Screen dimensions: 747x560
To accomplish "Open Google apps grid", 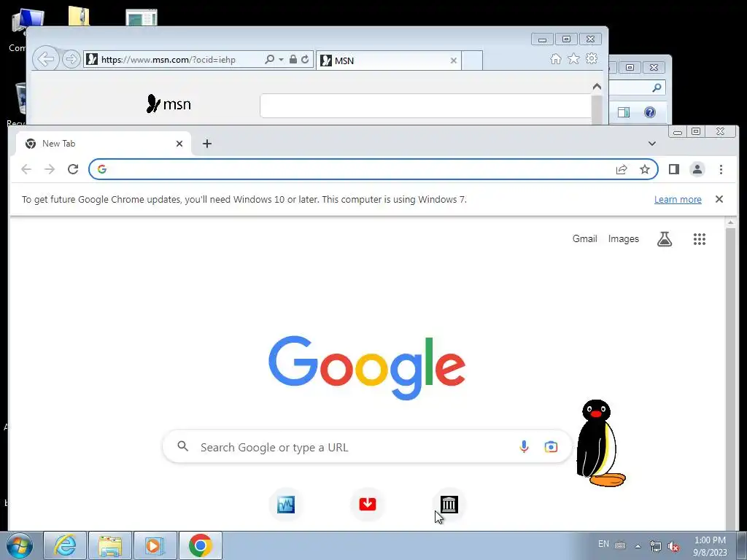I will click(699, 239).
